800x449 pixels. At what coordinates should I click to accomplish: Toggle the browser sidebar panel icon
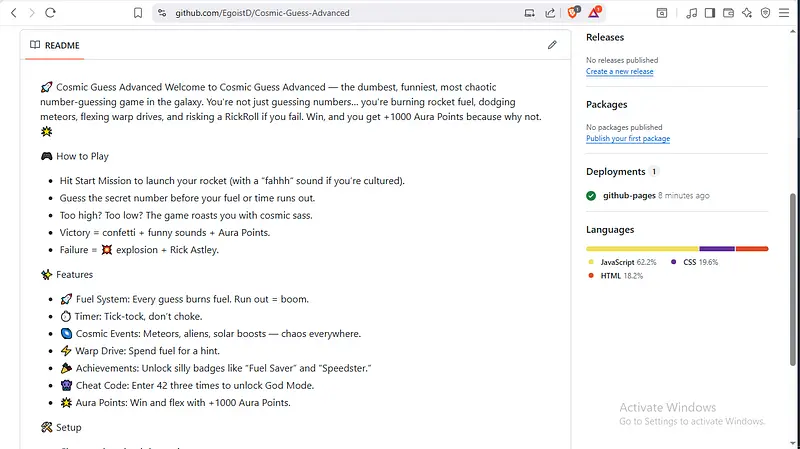(x=710, y=13)
